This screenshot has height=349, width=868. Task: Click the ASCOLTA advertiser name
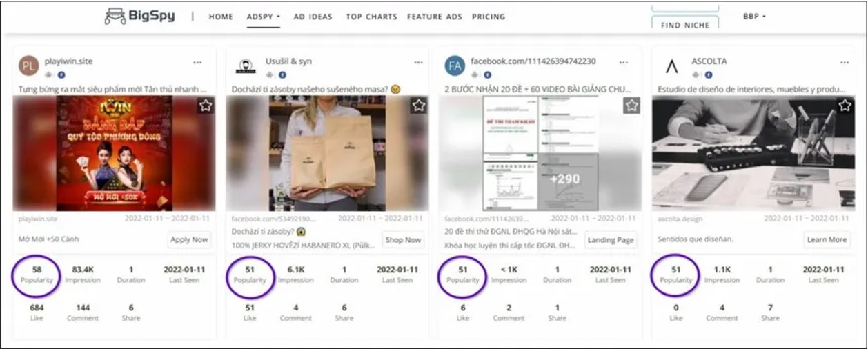coord(709,61)
